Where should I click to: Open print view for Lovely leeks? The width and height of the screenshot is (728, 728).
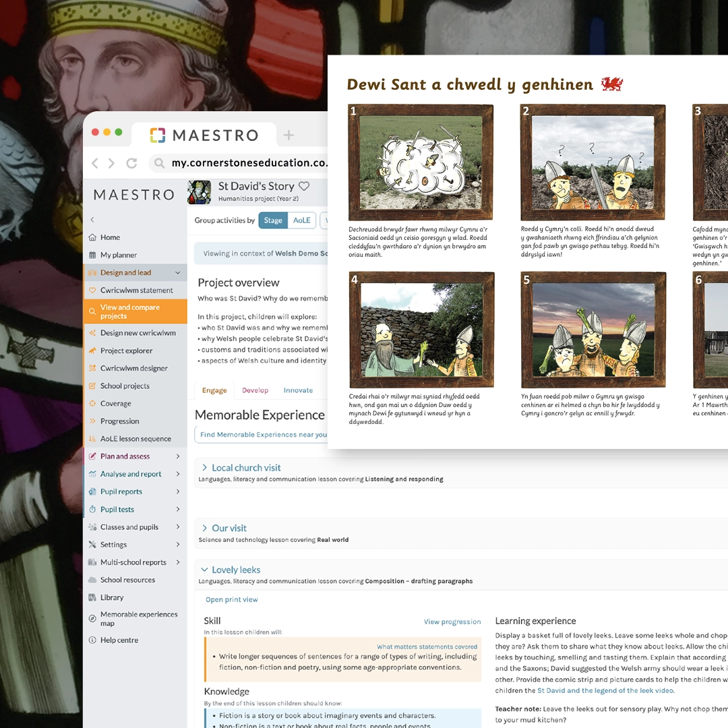click(x=232, y=599)
